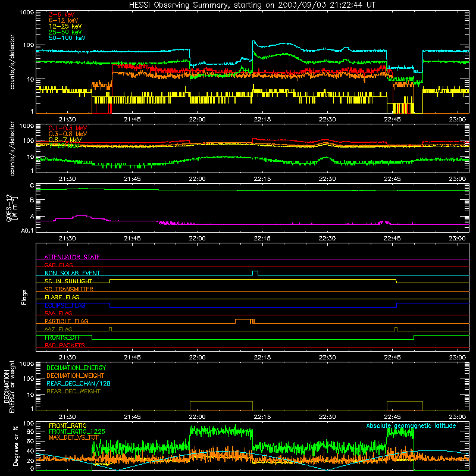476x476 pixels.
Task: Click the 0.3-0.8 MeV legend entry
Action: tap(68, 134)
